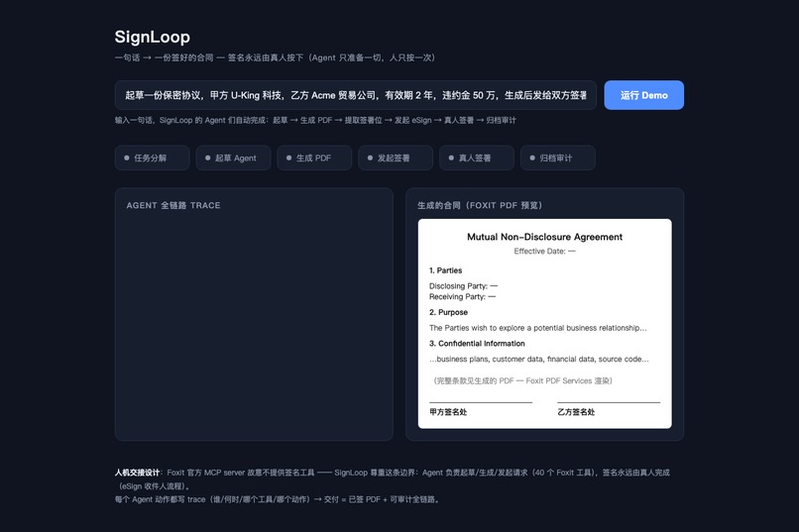Select the 任务分解 step pill
The height and width of the screenshot is (532, 799).
[x=153, y=158]
